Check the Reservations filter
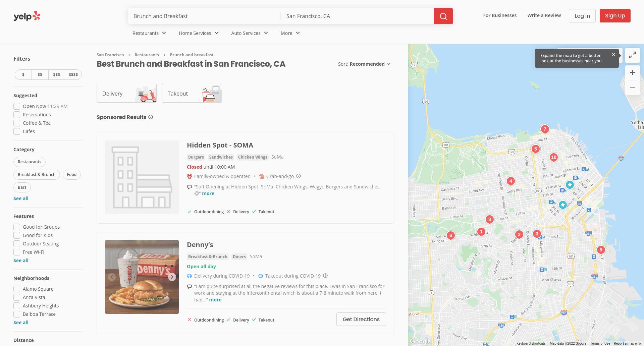Screen dimensions: 644x346 click(17, 115)
